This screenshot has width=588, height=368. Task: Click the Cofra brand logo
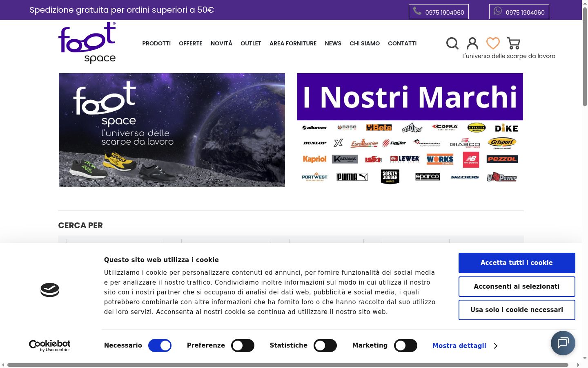pos(445,128)
